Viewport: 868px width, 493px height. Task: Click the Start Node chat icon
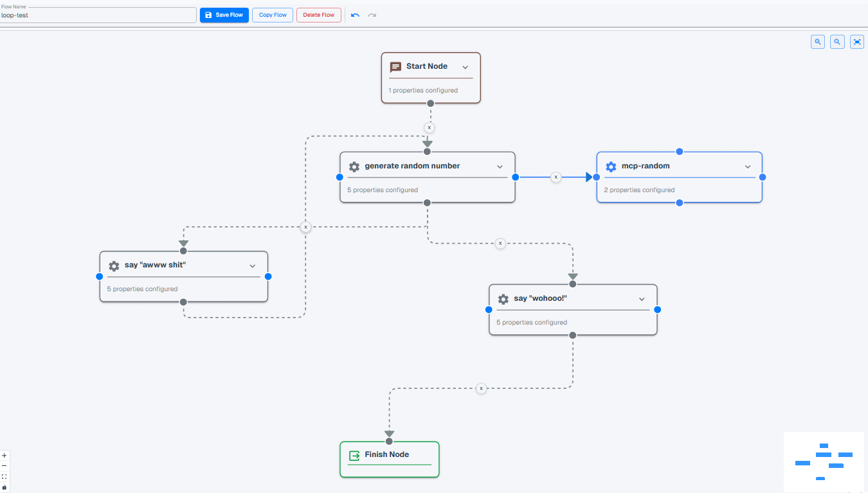click(x=395, y=67)
